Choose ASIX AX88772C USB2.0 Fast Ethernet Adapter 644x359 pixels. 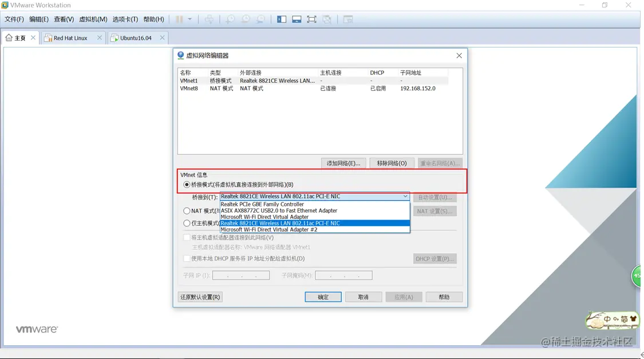click(x=315, y=210)
